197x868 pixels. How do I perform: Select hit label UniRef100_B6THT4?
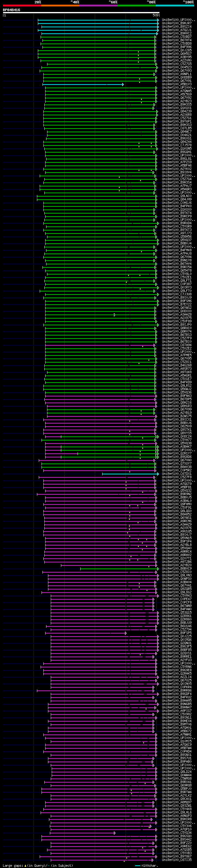coord(177,40)
